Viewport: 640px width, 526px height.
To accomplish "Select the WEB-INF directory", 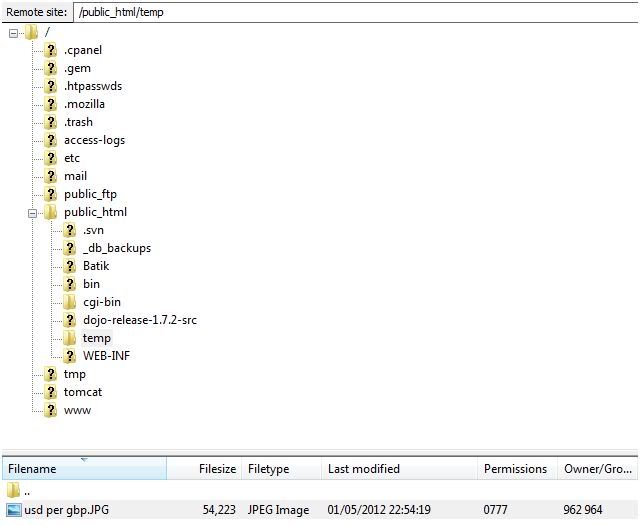I will (x=106, y=356).
